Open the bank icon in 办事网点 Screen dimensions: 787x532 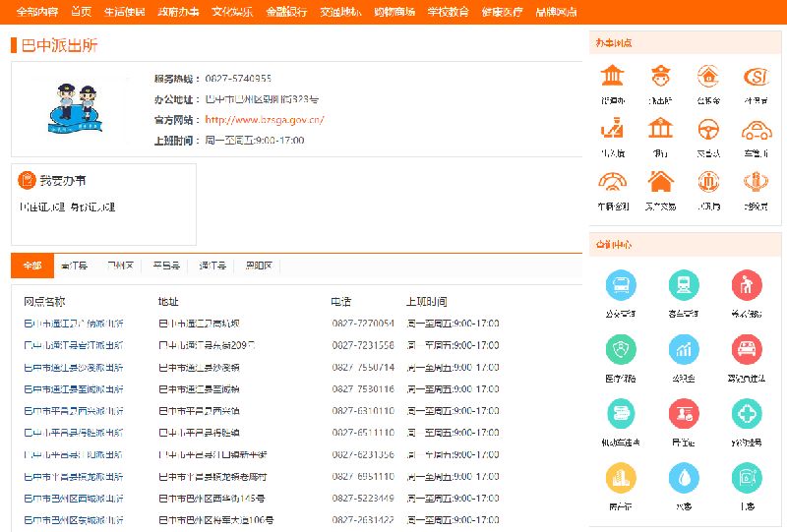660,129
